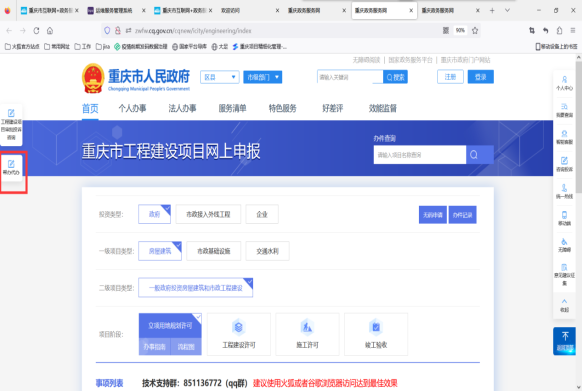Click the browser reload icon

(x=36, y=31)
